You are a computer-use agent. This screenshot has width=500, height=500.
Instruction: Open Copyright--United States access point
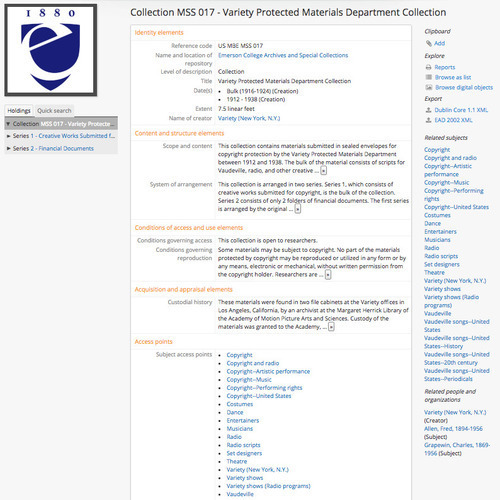coord(259,396)
